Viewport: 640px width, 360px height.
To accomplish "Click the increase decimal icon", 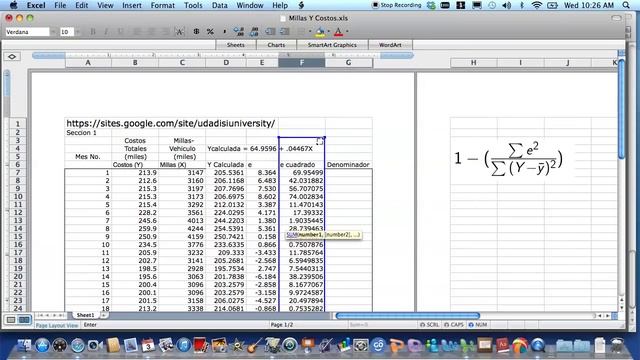I will [x=239, y=31].
